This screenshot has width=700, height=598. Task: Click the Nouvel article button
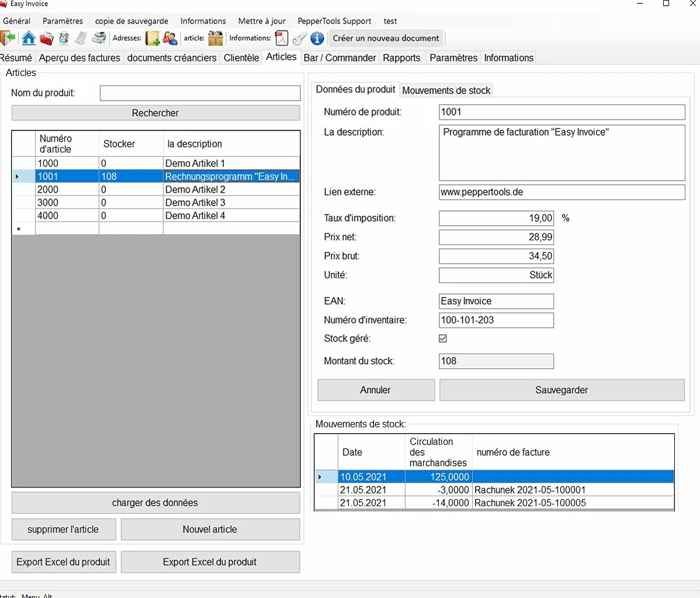coord(210,530)
